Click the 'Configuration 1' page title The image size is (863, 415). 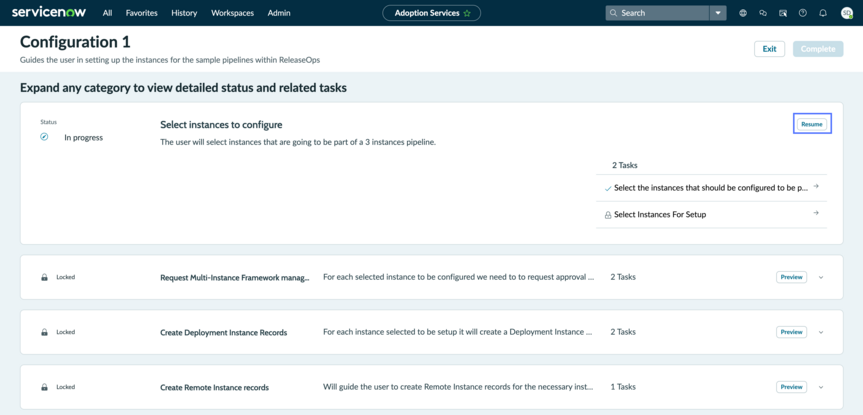coord(75,42)
